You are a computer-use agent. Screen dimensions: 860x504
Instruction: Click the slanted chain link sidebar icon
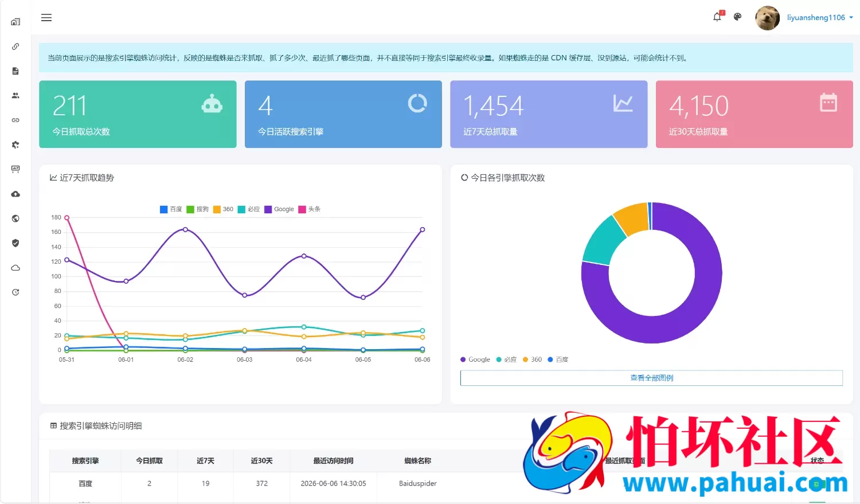pos(15,46)
